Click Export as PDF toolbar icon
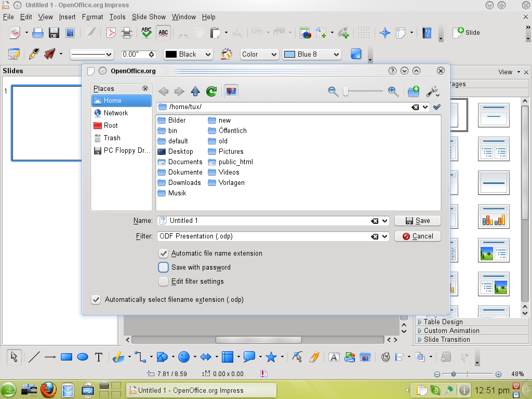 click(x=111, y=33)
